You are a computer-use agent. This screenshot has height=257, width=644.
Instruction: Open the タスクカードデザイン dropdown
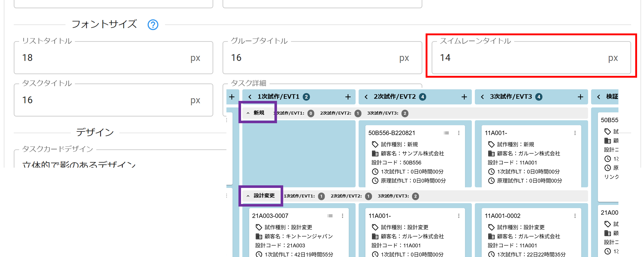[120, 159]
